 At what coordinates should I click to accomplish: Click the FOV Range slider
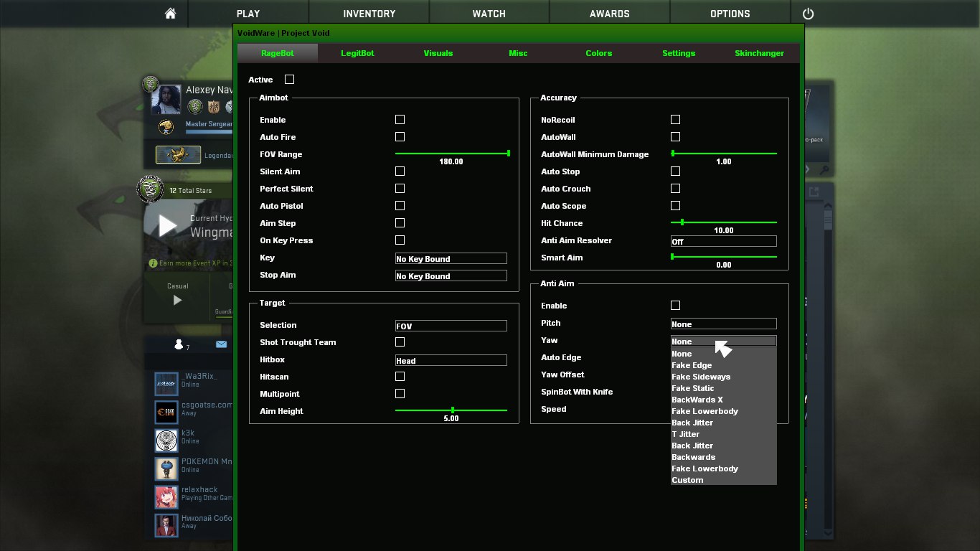tap(452, 154)
